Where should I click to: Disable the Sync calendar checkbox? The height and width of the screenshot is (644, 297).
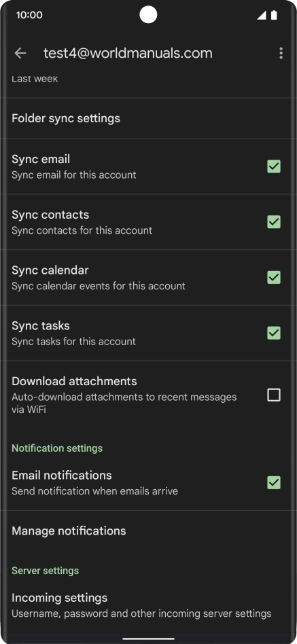pos(274,277)
